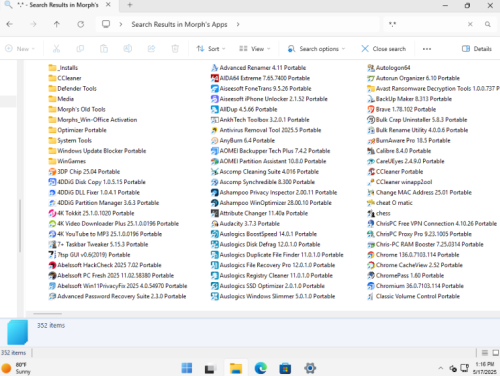
Task: Open the Sort dropdown
Action: point(211,49)
